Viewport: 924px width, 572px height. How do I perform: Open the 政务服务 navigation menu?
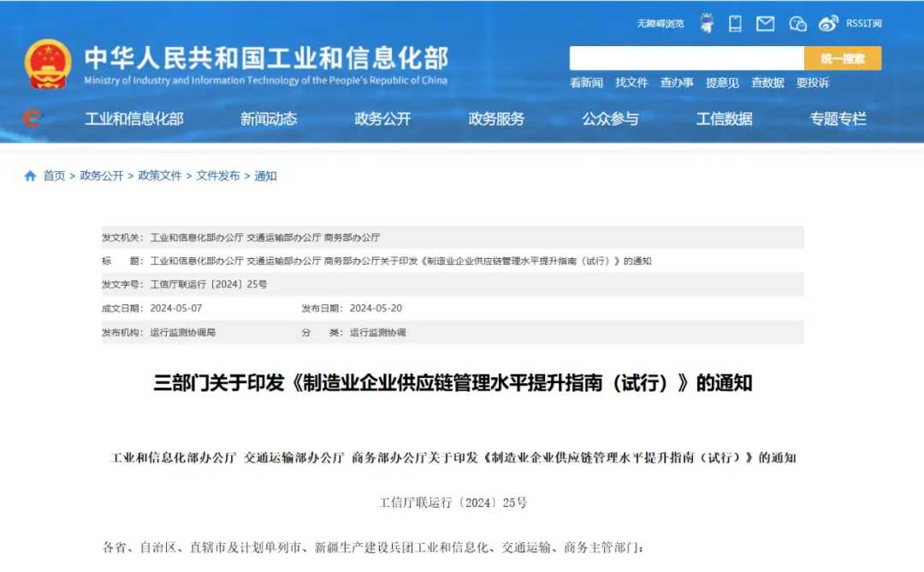[x=497, y=119]
